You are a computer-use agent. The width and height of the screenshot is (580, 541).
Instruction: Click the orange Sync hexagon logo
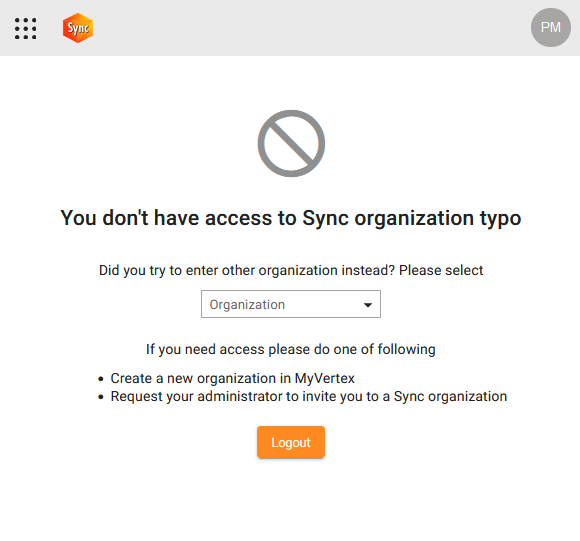[x=78, y=28]
